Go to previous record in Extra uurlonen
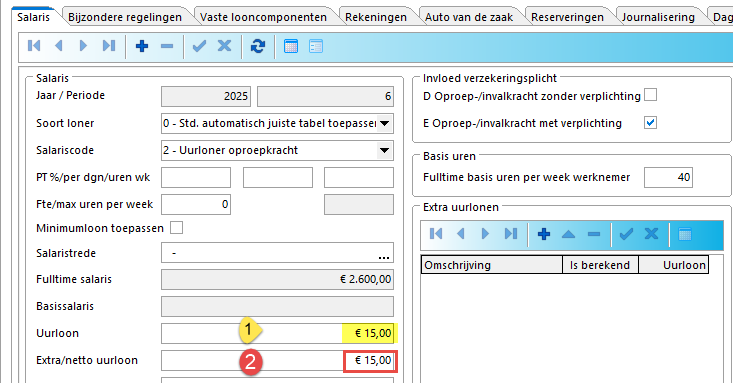 (460, 234)
